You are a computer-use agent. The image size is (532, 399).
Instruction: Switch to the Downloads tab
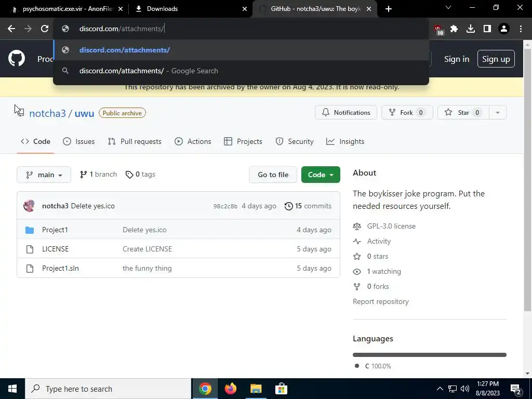click(x=191, y=9)
